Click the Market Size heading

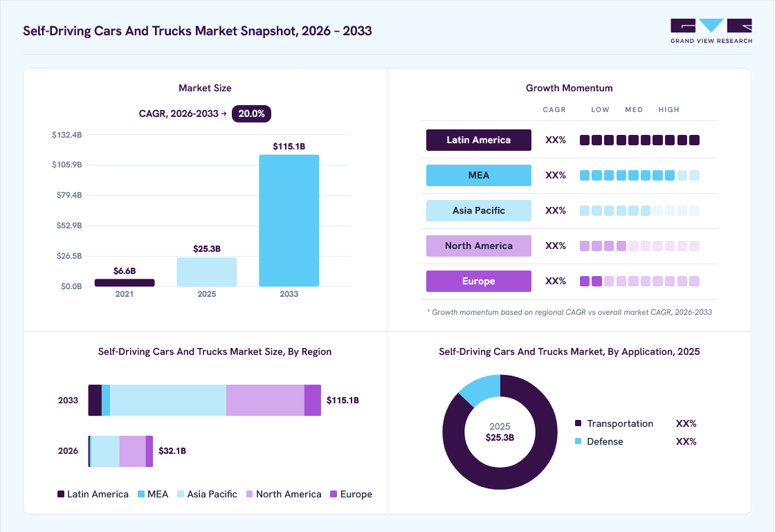(x=205, y=88)
